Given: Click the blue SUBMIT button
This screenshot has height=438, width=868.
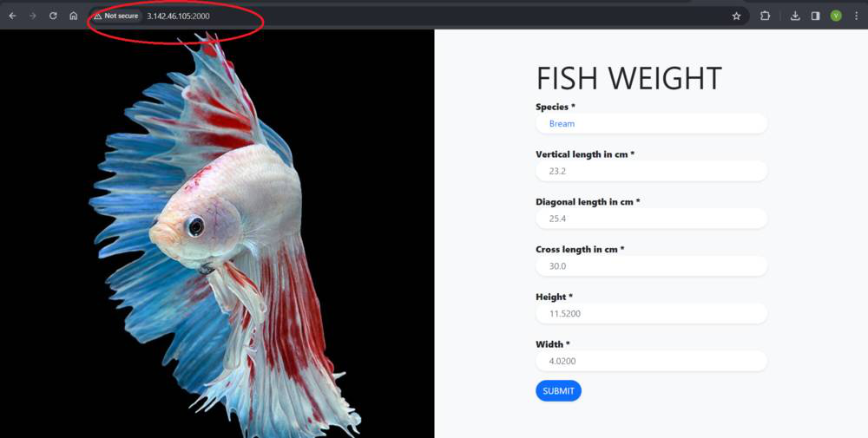Looking at the screenshot, I should coord(558,391).
